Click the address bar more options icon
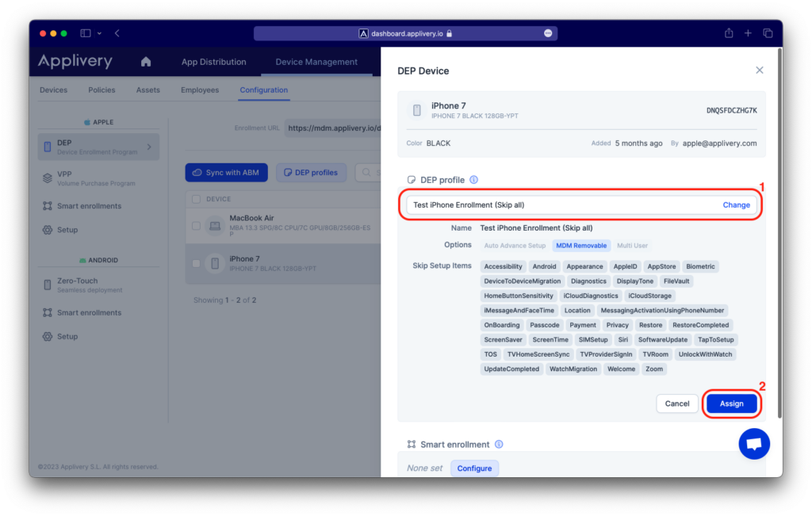Viewport: 812px width, 516px height. pyautogui.click(x=548, y=33)
